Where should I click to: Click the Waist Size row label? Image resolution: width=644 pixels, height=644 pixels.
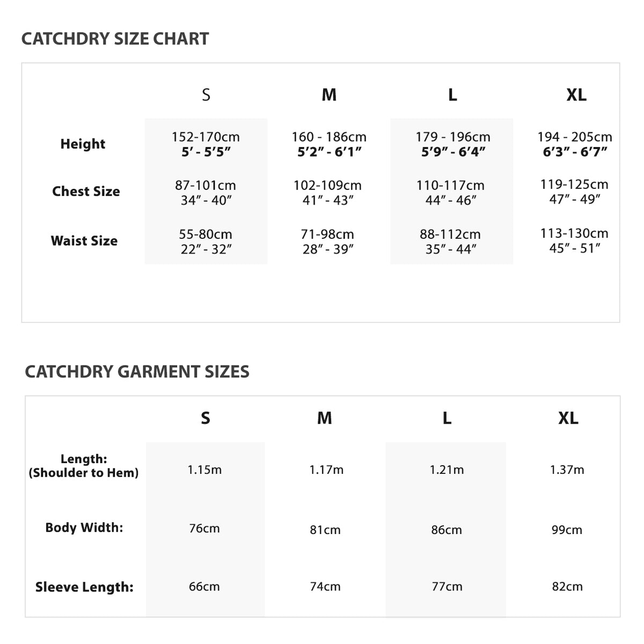[x=84, y=240]
